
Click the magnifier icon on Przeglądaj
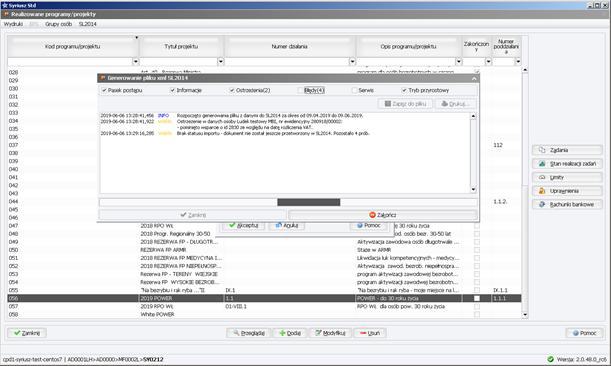pos(236,333)
